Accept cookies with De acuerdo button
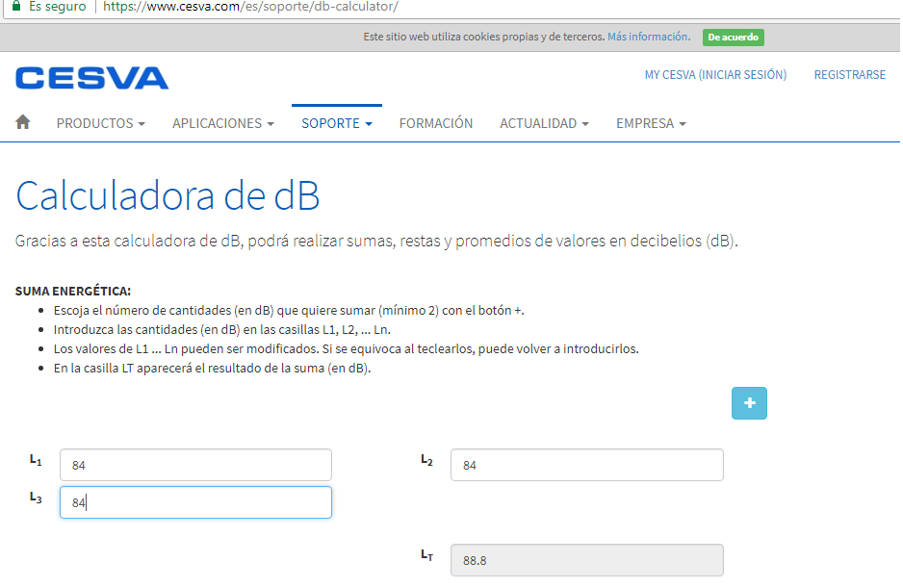903x588 pixels. pyautogui.click(x=733, y=37)
